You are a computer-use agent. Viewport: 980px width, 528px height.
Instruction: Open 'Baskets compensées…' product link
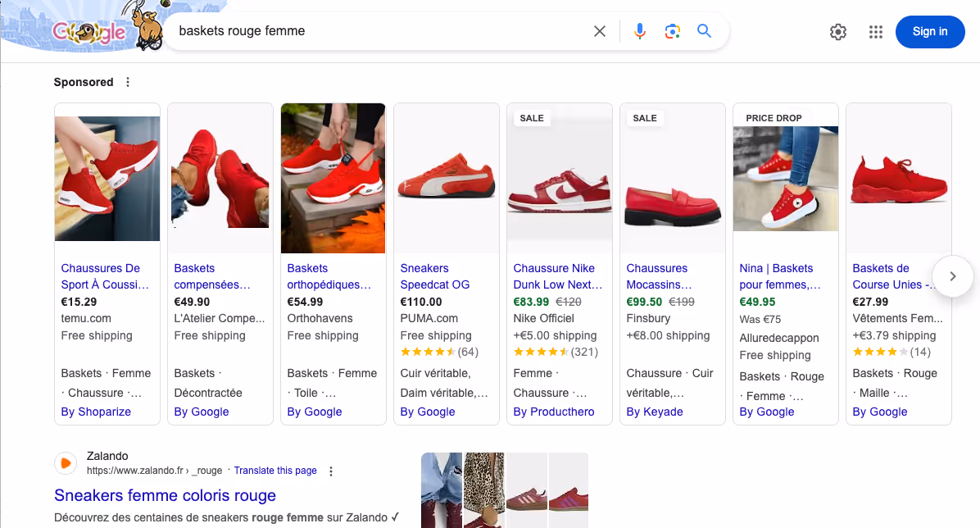click(x=212, y=276)
